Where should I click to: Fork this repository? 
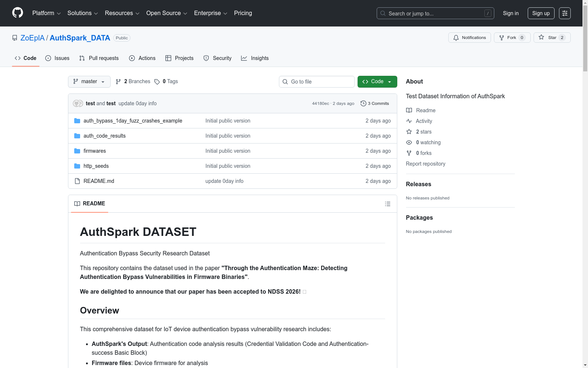512,38
